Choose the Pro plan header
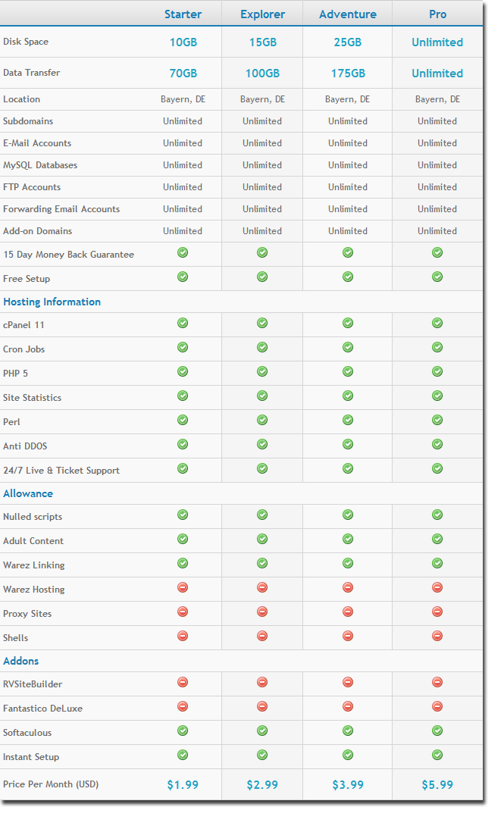504x826 pixels. (437, 14)
